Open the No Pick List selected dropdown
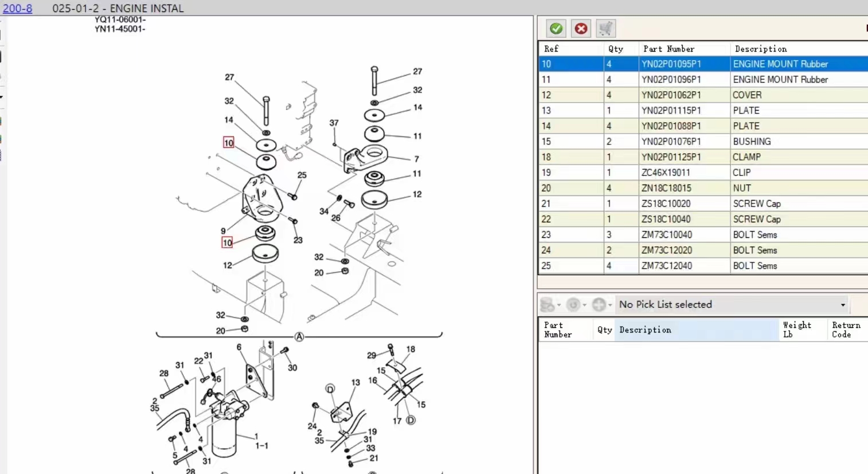This screenshot has height=474, width=868. (x=732, y=304)
